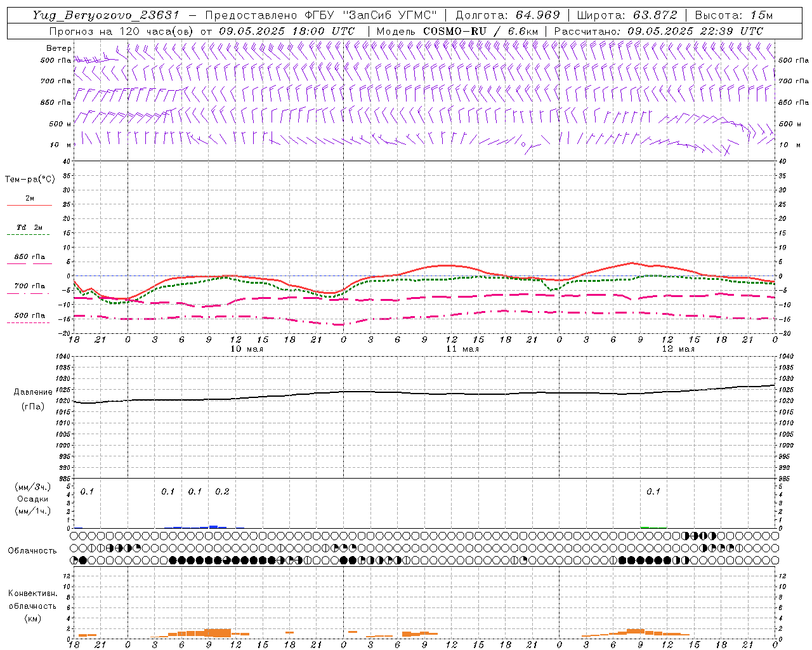Click the Td 2м dew point legend entry
The image size is (812, 650).
(x=29, y=227)
